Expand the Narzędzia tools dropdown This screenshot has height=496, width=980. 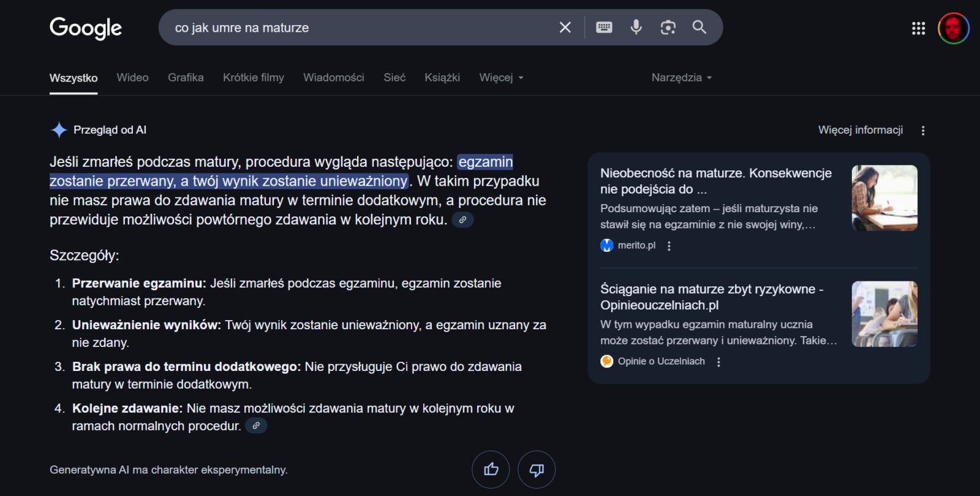682,78
